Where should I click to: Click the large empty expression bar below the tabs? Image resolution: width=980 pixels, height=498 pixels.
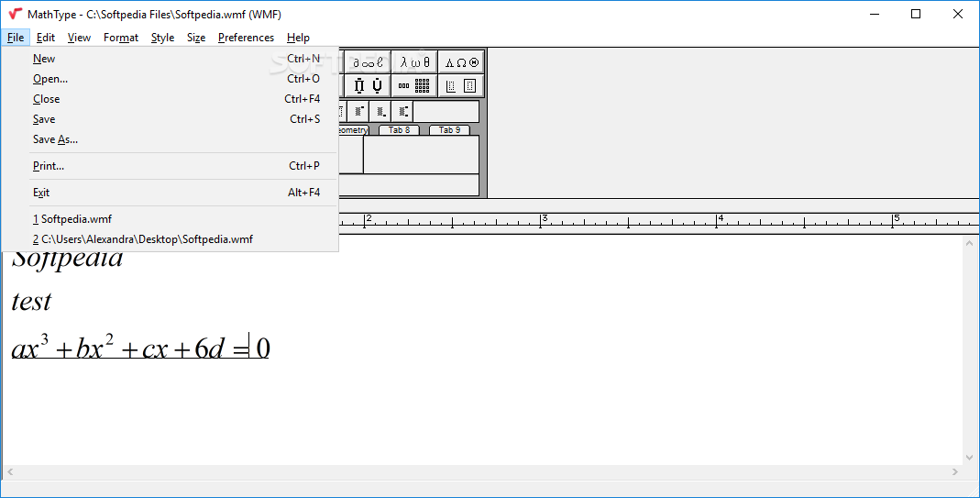[x=410, y=185]
